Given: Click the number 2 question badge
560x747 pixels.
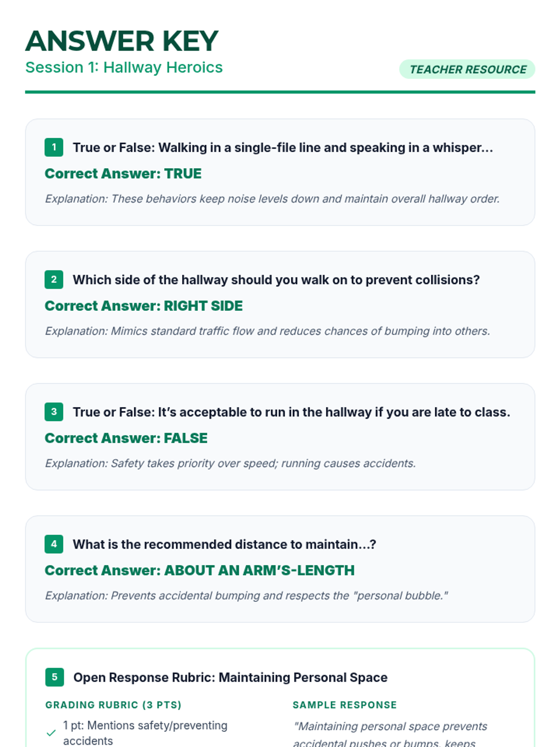Looking at the screenshot, I should pyautogui.click(x=54, y=280).
